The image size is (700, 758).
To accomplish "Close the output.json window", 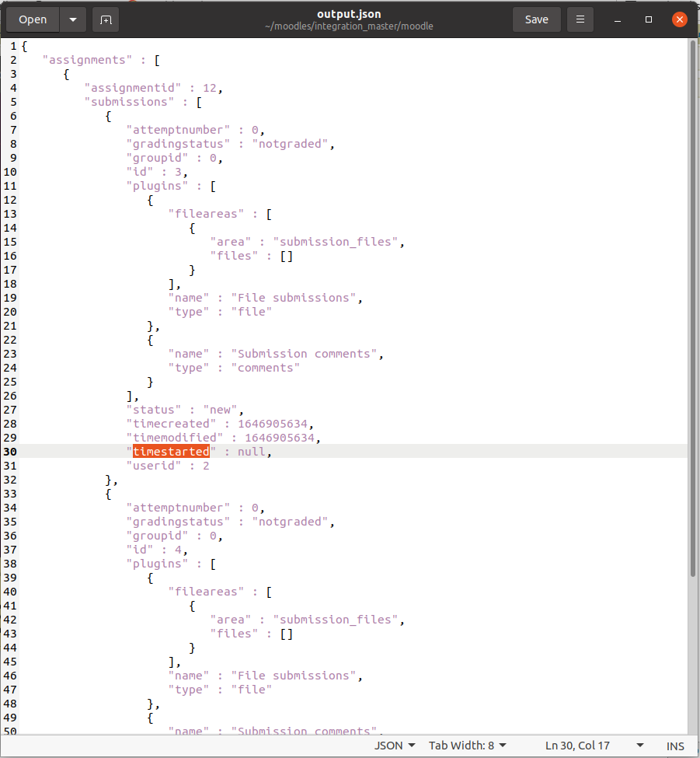I will (680, 19).
